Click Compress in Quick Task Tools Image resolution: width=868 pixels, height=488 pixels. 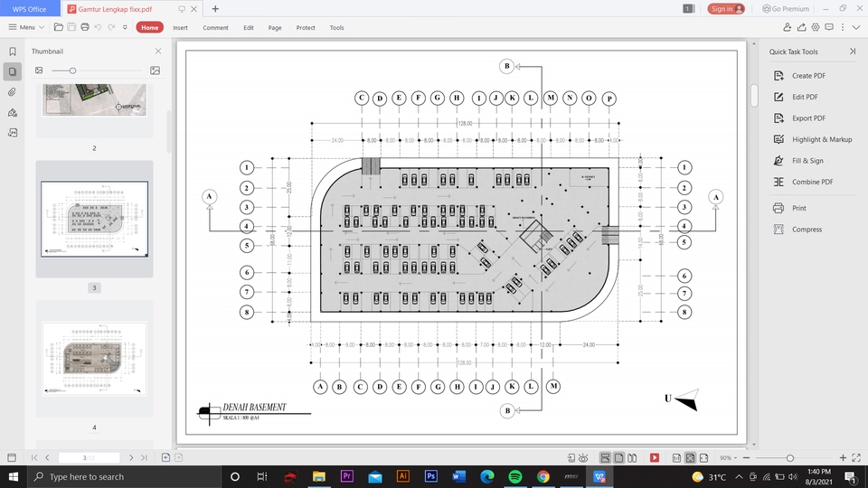797,229
